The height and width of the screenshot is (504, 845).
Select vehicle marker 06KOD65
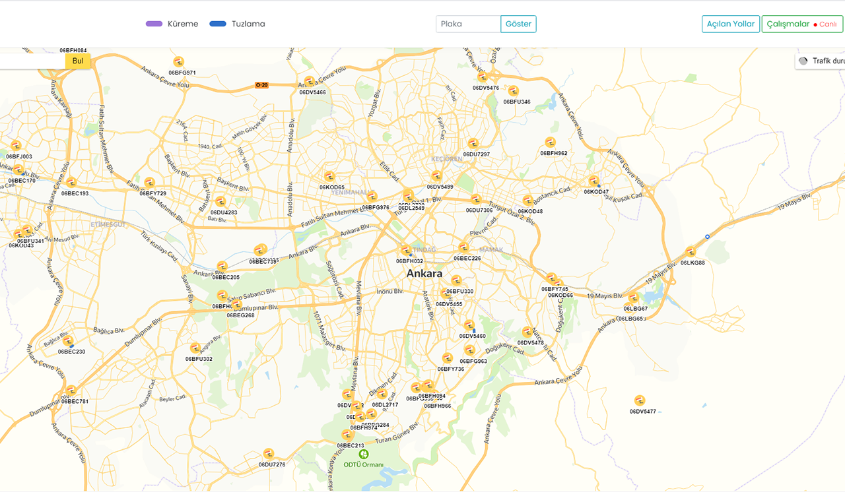coord(329,177)
